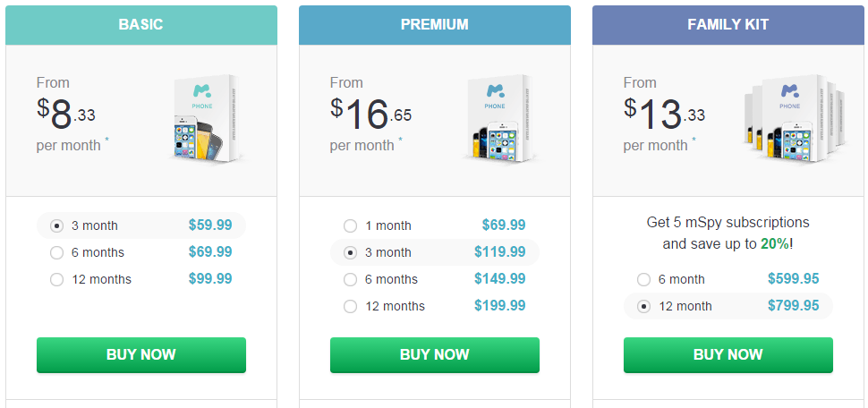Viewport: 868px width, 408px height.
Task: Select Family Kit 12 month radio option
Action: click(643, 306)
